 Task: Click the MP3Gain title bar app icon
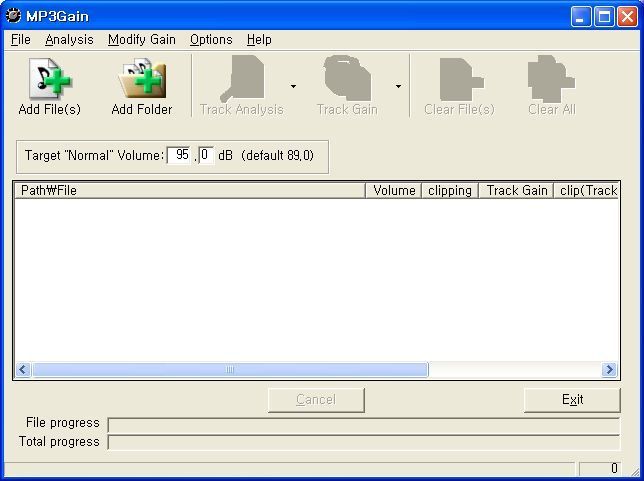point(13,16)
